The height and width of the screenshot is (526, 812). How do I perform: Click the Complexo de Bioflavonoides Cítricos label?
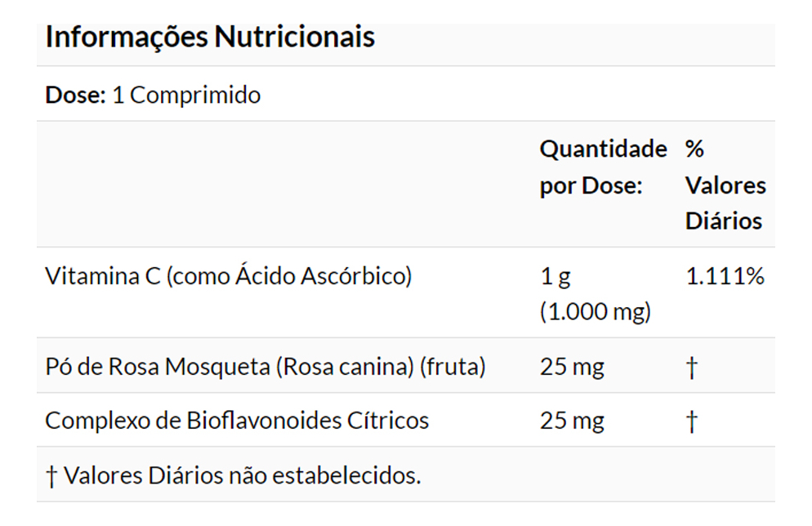click(237, 421)
